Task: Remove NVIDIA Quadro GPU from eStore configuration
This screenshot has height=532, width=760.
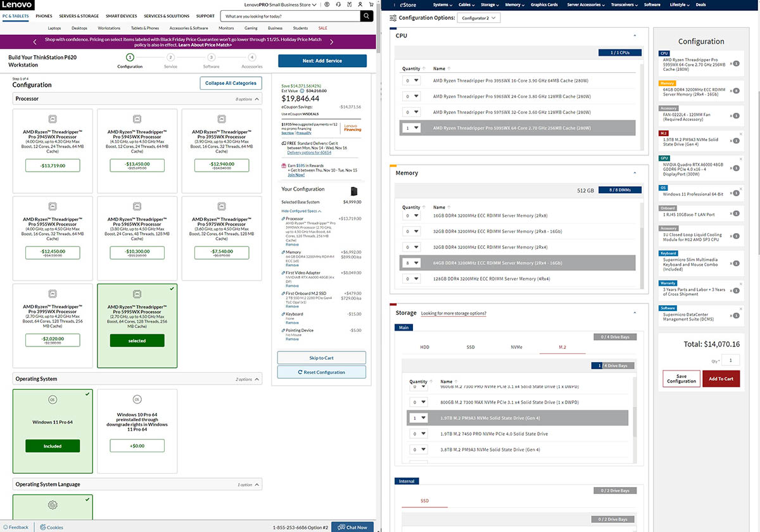Action: tap(740, 158)
